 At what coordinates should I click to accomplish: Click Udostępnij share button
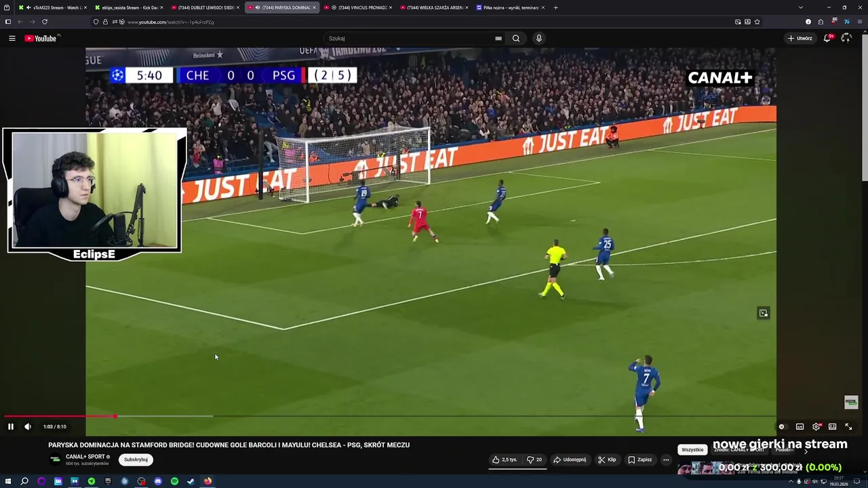pos(570,460)
